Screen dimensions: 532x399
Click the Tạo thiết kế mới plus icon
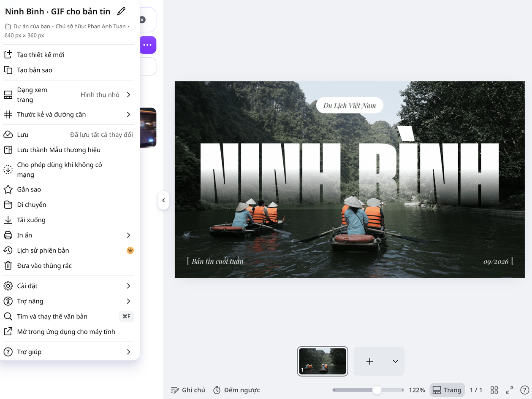point(8,54)
